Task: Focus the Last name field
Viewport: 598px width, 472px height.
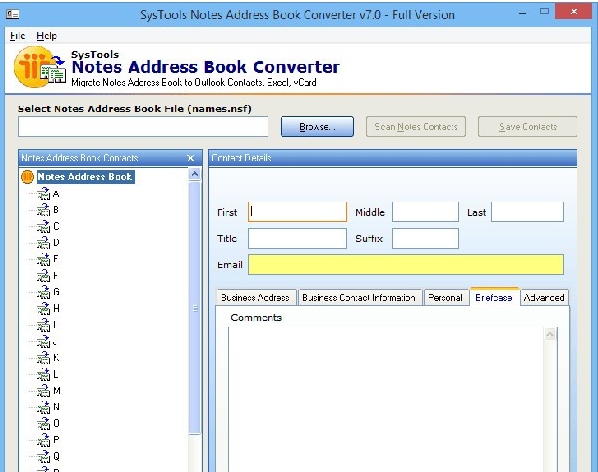Action: click(x=527, y=212)
